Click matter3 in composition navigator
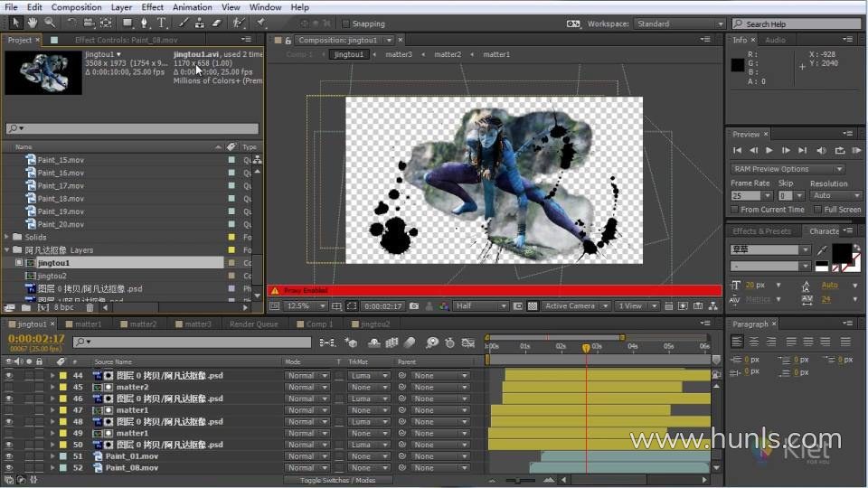This screenshot has width=868, height=488. [x=399, y=54]
